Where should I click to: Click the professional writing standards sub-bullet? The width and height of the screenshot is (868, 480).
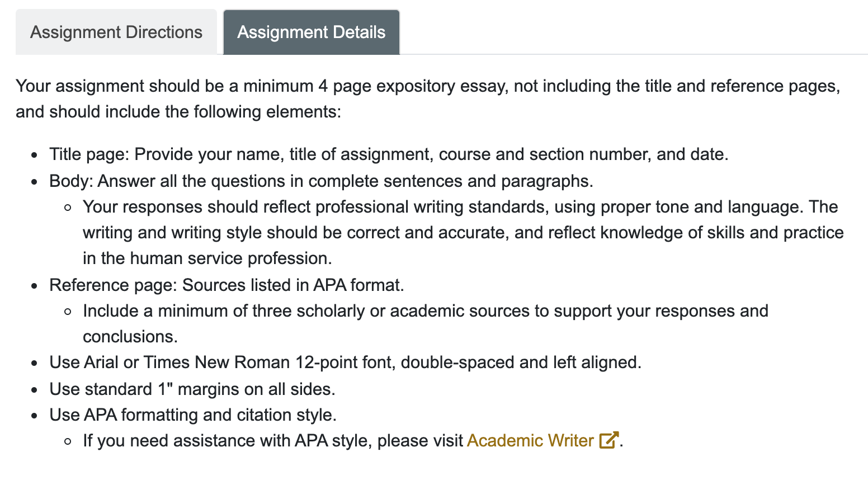tap(463, 232)
